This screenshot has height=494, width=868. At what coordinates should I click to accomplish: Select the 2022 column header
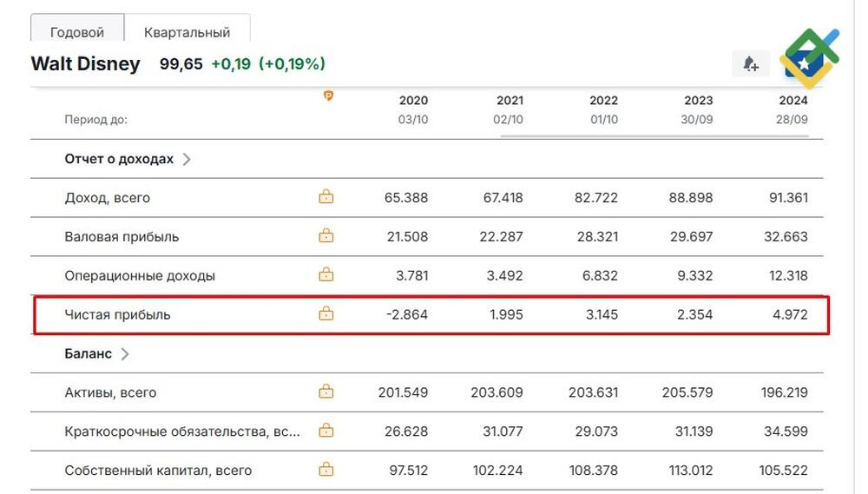click(x=603, y=100)
